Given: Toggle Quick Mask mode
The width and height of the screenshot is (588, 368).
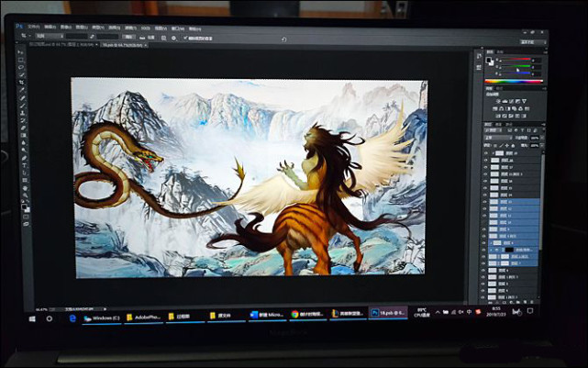Looking at the screenshot, I should point(26,217).
